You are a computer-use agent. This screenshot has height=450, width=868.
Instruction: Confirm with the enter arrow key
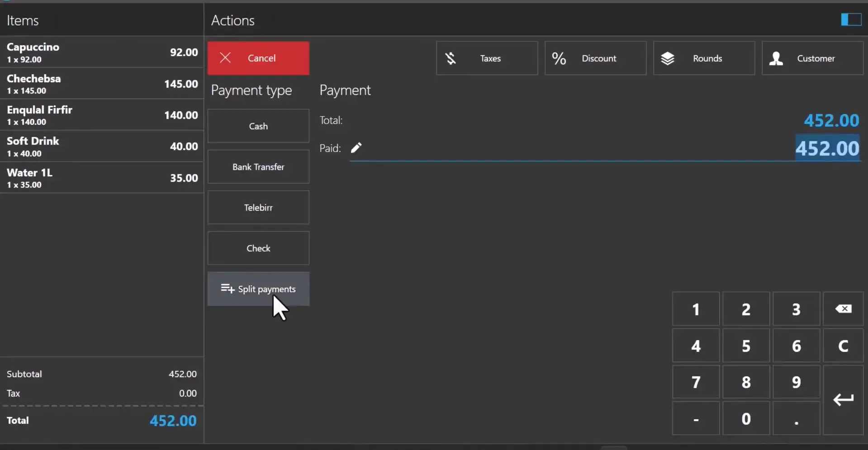843,400
